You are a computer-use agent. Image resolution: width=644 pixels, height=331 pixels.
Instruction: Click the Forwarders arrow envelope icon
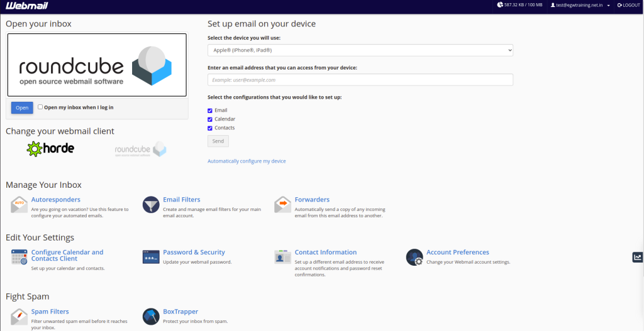click(283, 205)
